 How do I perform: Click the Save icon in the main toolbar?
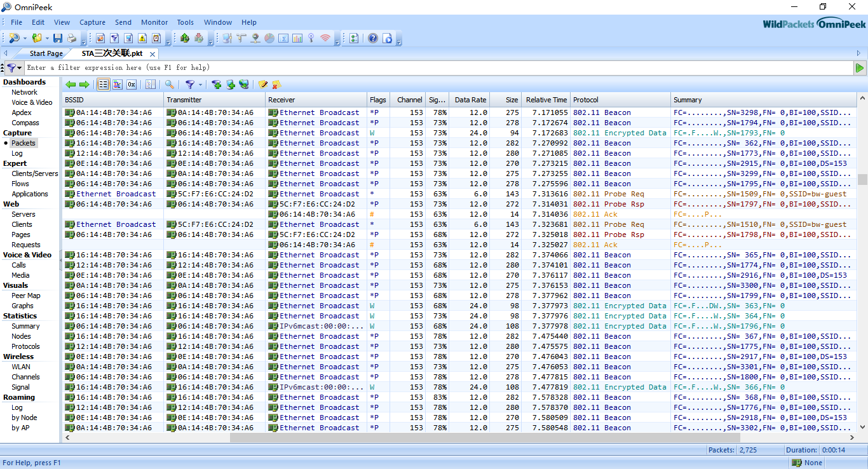[58, 38]
